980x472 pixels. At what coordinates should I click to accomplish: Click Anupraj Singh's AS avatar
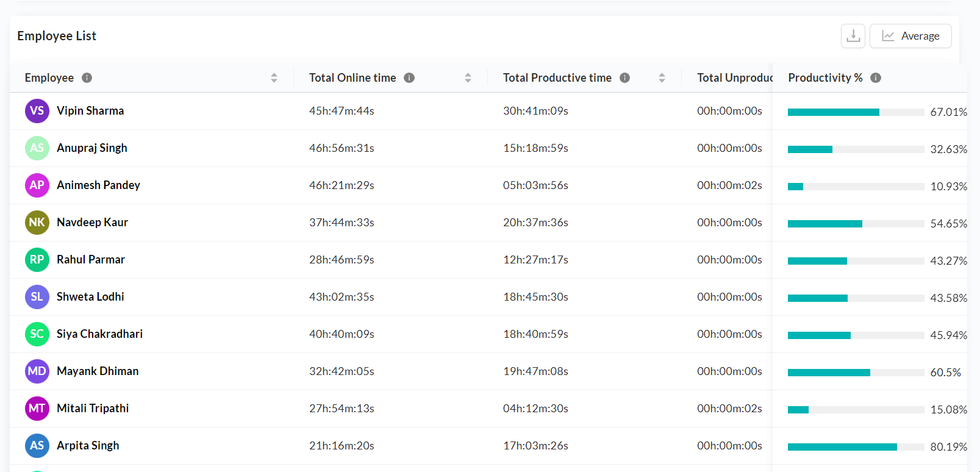(x=37, y=148)
